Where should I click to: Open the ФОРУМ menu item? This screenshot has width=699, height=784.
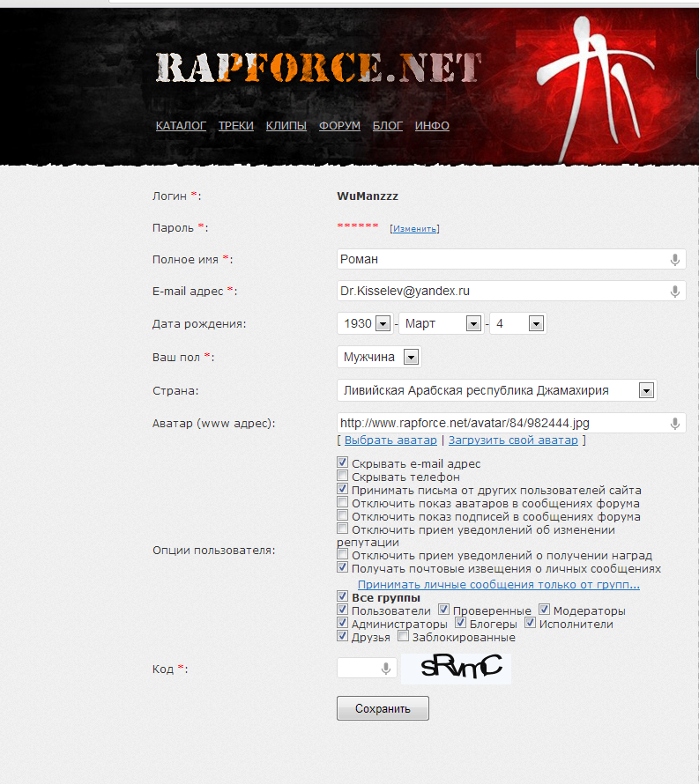pyautogui.click(x=339, y=125)
